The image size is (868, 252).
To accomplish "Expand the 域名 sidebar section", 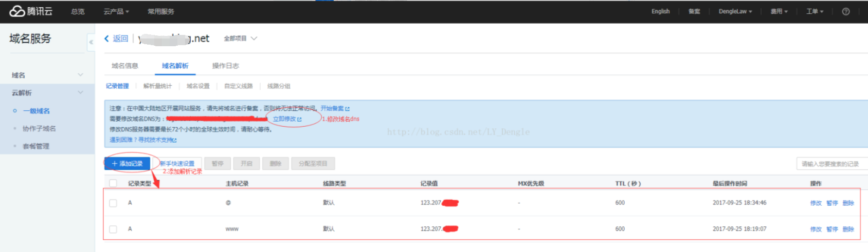I will 47,75.
